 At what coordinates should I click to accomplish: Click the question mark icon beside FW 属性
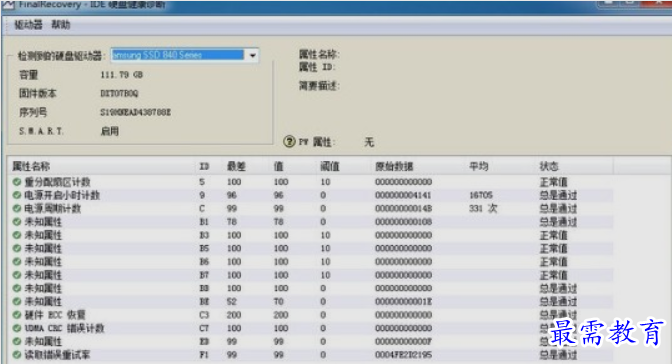click(x=290, y=141)
